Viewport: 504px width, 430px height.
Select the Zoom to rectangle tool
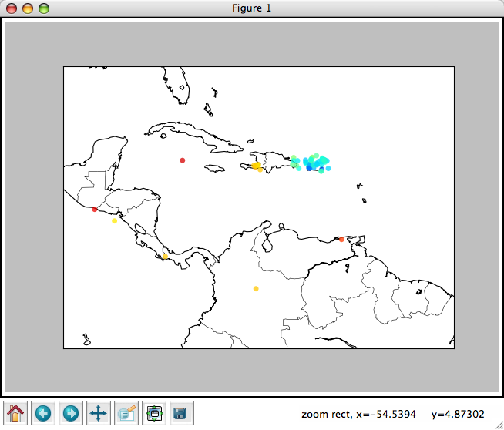[x=126, y=413]
